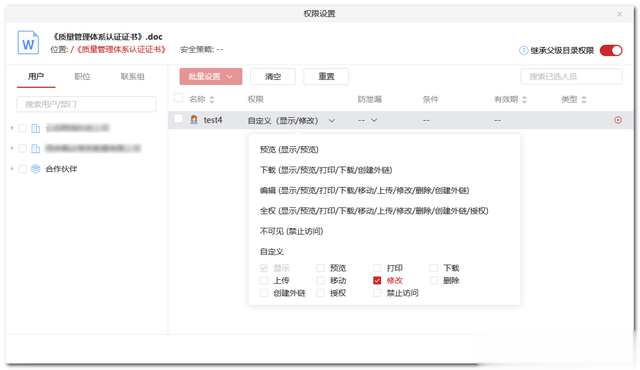
Task: Click the 条件 column header
Action: point(431,100)
